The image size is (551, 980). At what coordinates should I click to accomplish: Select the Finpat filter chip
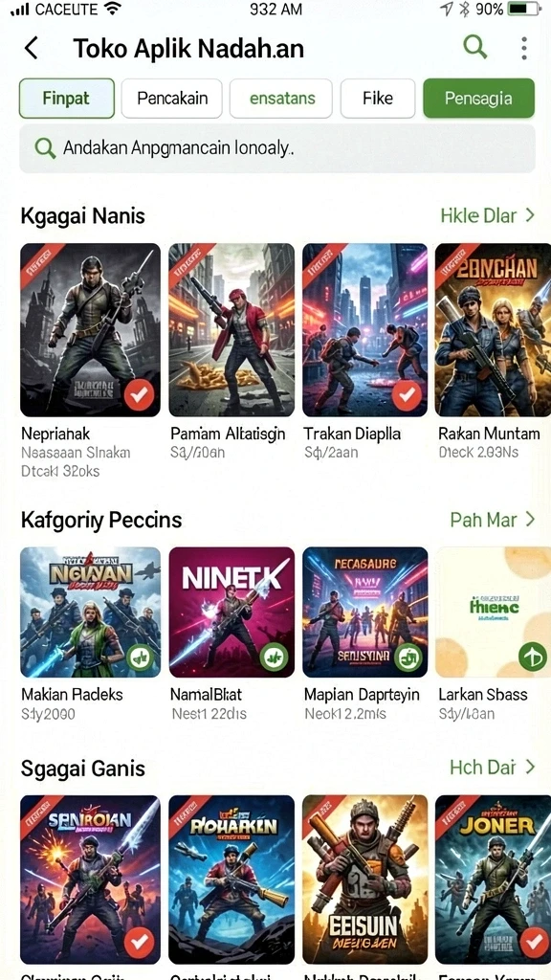[x=67, y=99]
